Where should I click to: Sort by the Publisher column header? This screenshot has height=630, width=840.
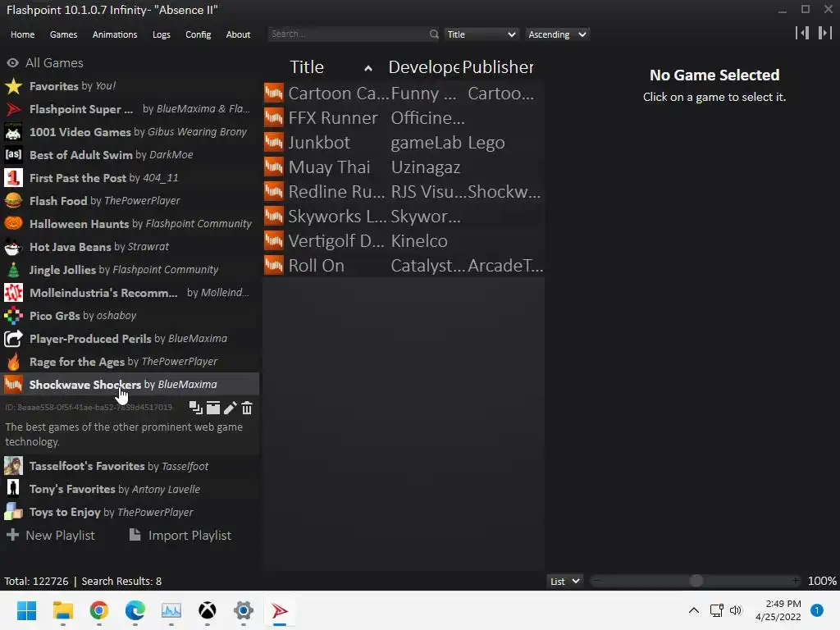click(498, 67)
